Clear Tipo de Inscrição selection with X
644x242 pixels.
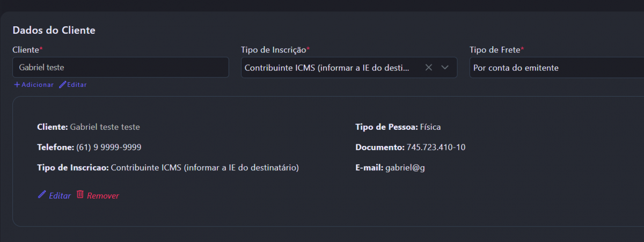click(428, 68)
